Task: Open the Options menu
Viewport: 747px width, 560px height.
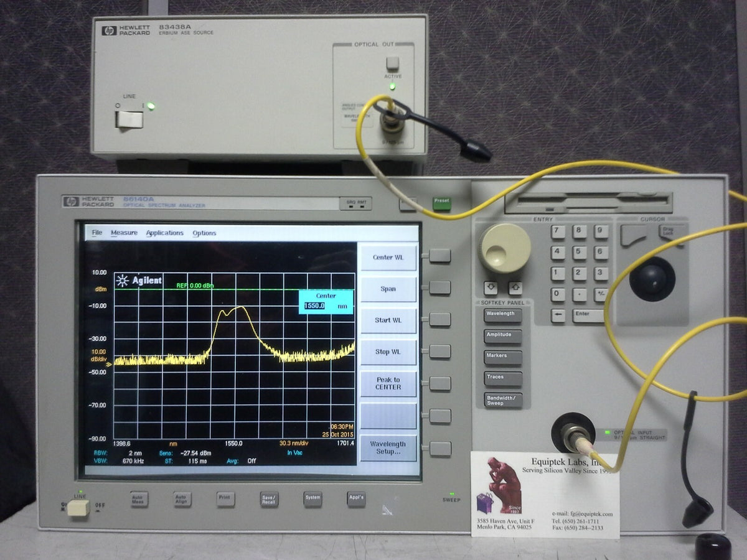Action: [x=204, y=233]
